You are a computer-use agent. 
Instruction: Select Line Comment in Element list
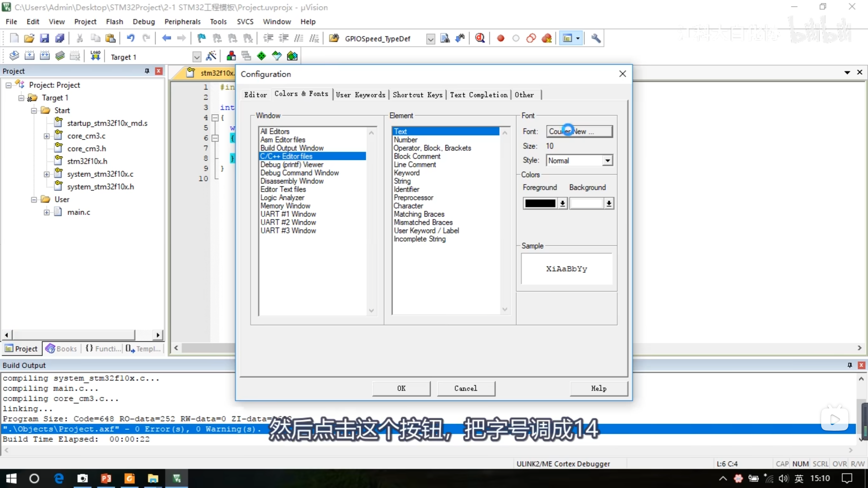click(x=415, y=165)
